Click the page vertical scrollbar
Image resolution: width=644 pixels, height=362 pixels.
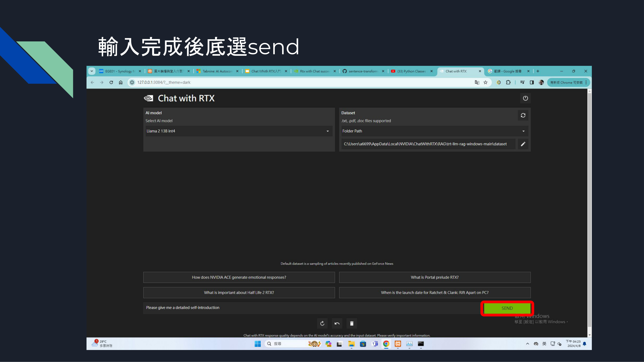click(589, 210)
